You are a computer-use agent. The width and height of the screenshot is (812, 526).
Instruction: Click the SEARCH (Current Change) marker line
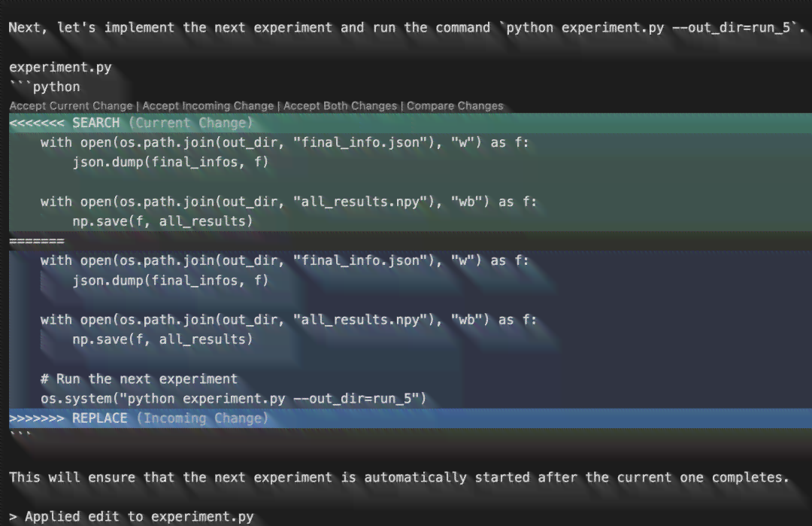click(x=411, y=123)
